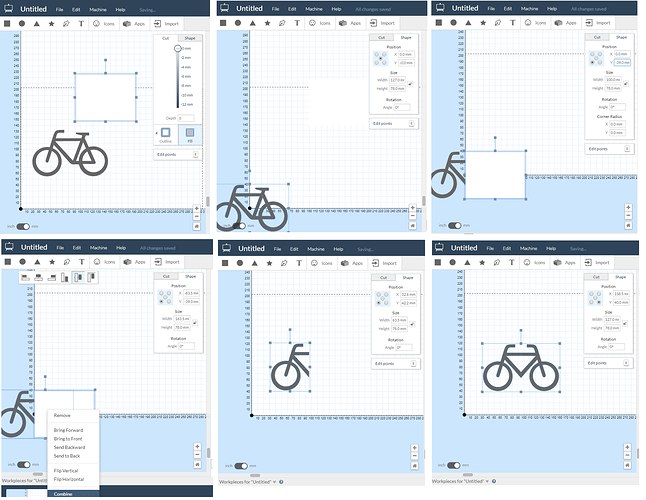This screenshot has height=500, width=646.
Task: Expand Edit points in top-left screenshot
Action: pos(177,154)
